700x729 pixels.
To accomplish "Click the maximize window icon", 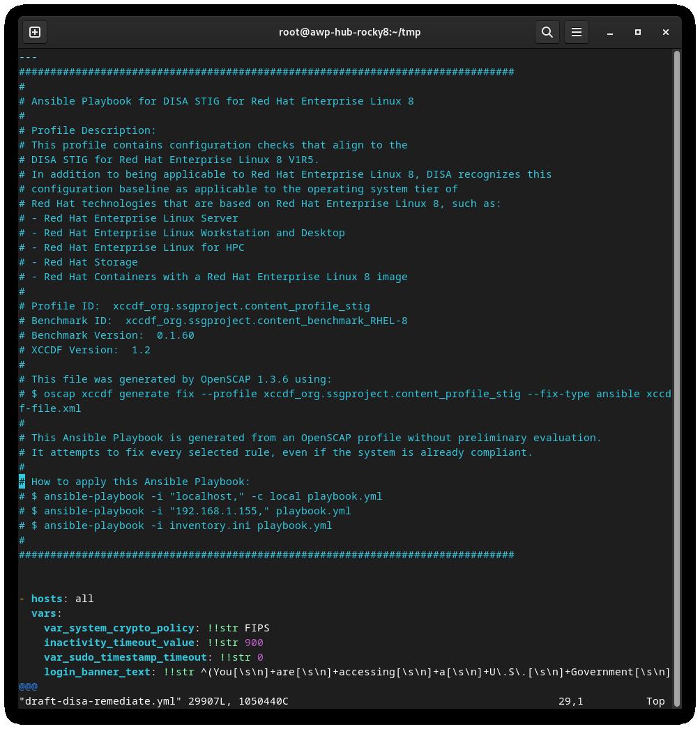I will 637,32.
